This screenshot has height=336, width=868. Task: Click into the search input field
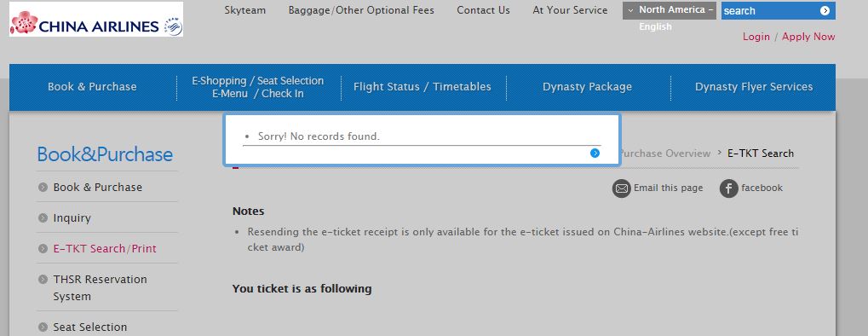click(770, 10)
